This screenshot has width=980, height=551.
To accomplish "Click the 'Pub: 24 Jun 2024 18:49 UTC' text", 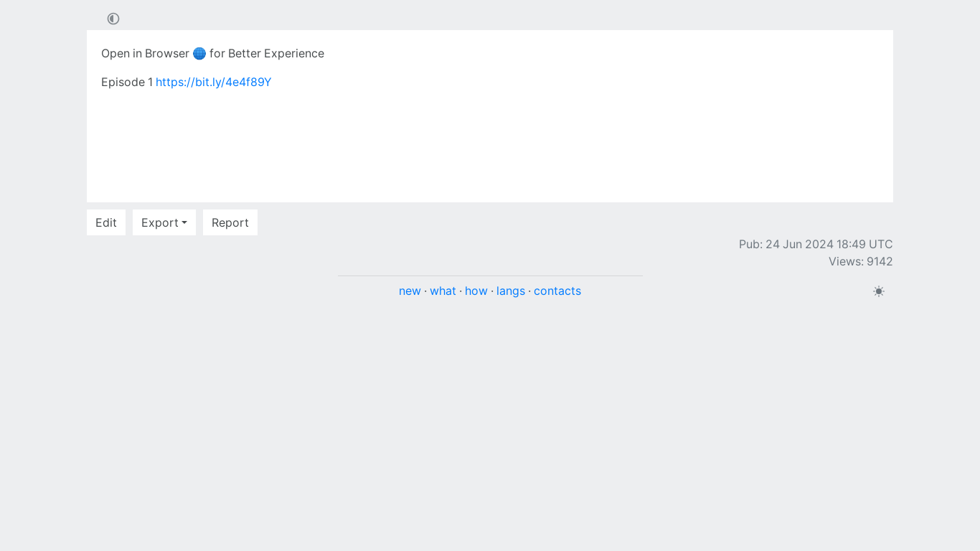I will point(816,244).
